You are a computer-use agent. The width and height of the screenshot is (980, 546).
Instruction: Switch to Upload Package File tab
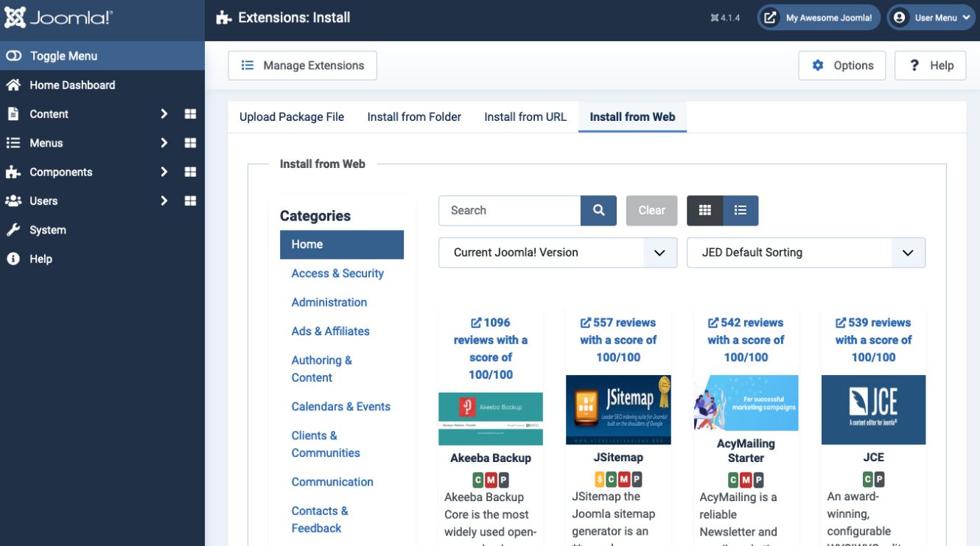pos(292,116)
